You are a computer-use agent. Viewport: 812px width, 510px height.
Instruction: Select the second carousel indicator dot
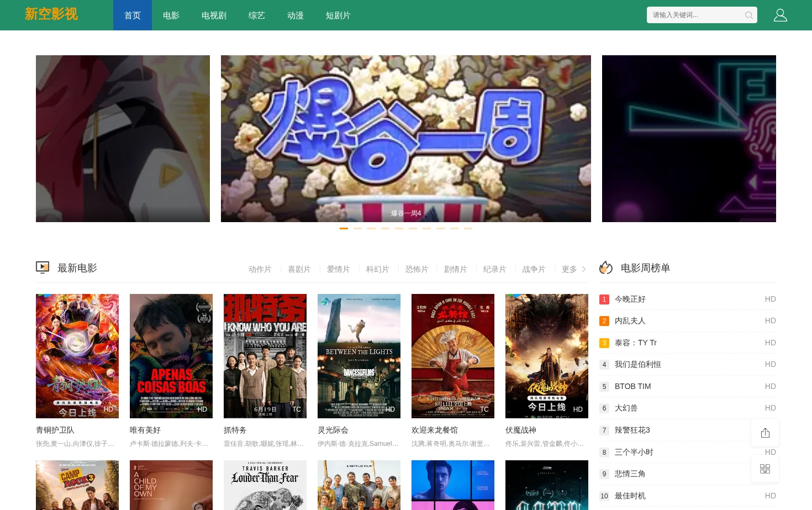[x=357, y=228]
